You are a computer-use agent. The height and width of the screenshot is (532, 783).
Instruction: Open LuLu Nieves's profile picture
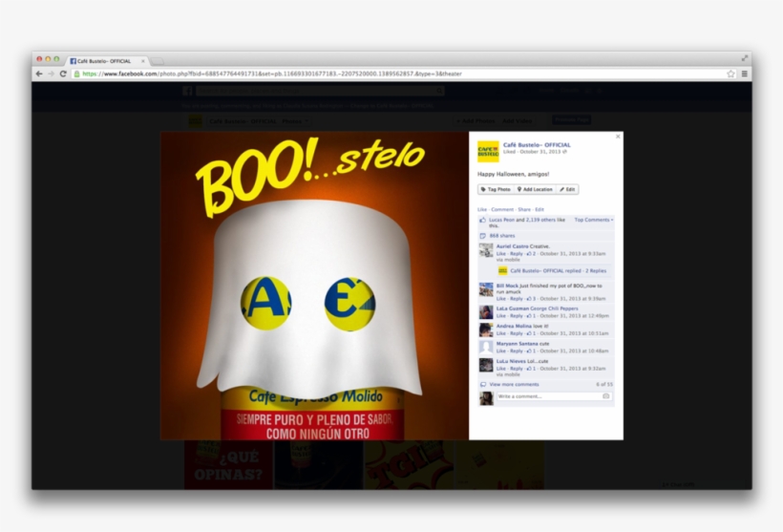486,365
